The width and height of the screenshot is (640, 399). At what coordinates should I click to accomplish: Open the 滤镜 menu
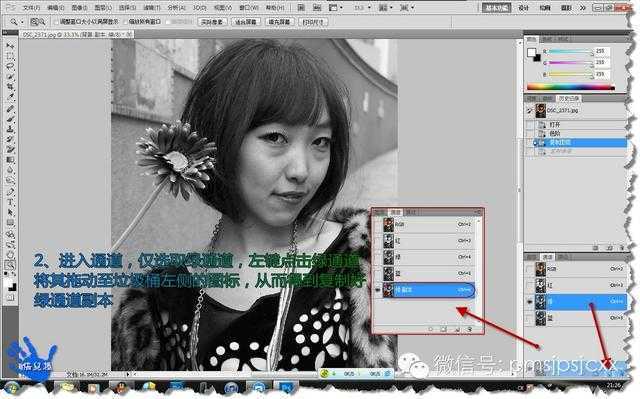click(x=151, y=8)
